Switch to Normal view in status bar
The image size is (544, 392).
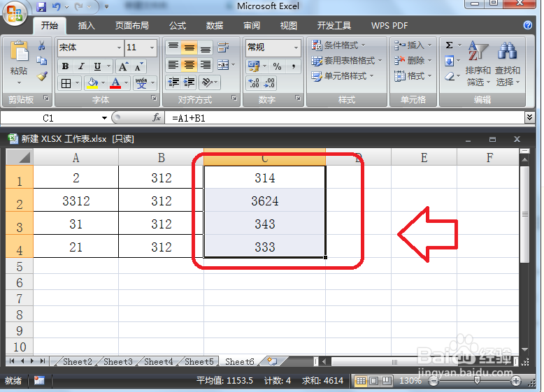coord(361,381)
